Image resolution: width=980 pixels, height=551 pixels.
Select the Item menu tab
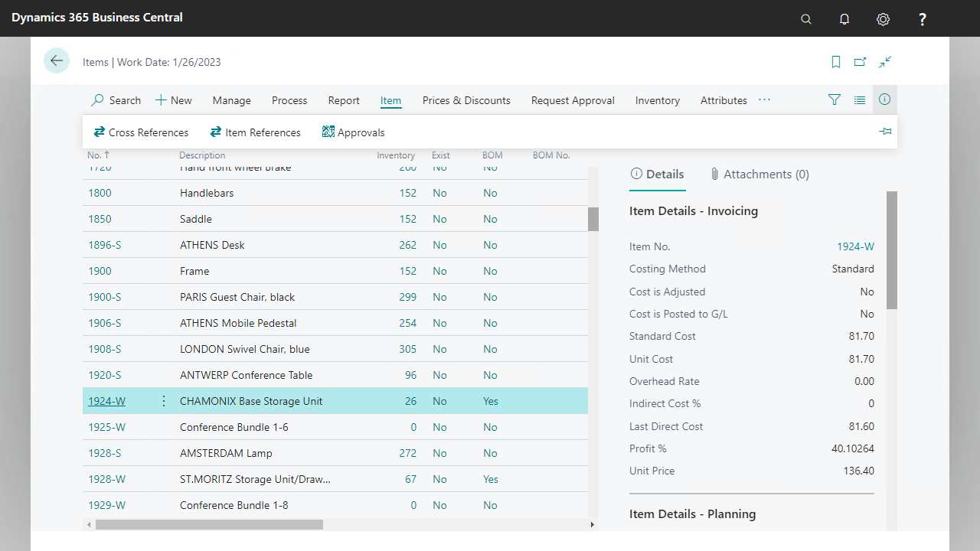point(390,100)
